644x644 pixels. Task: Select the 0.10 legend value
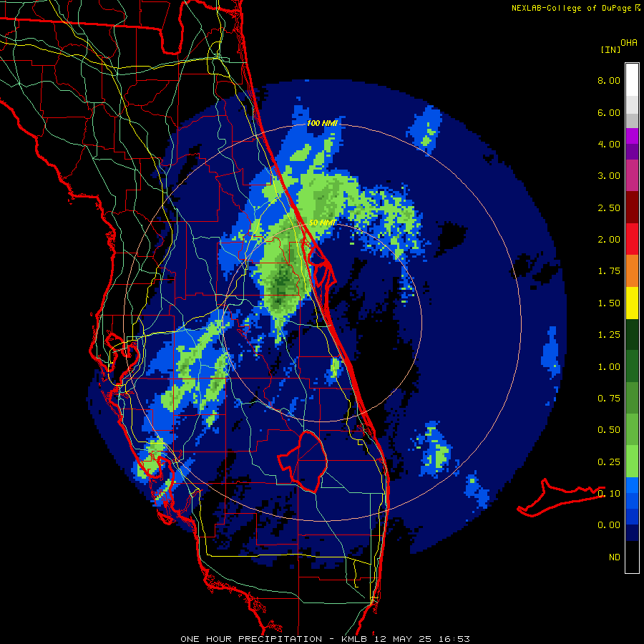(x=609, y=494)
